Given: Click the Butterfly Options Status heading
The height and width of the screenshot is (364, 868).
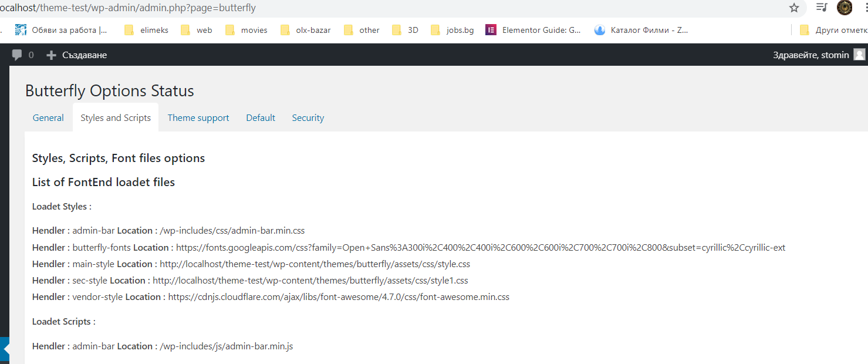Looking at the screenshot, I should tap(110, 91).
